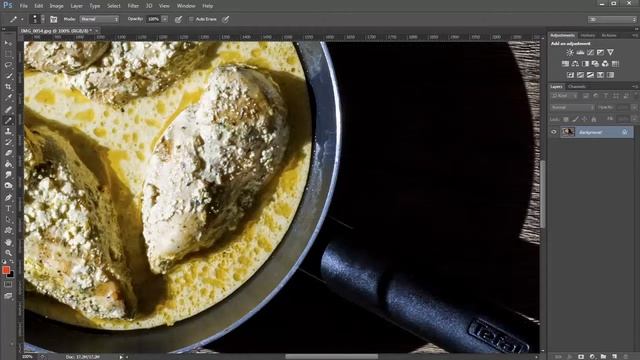The height and width of the screenshot is (360, 640).
Task: Add a Hue/Saturation adjustment
Action: click(x=565, y=64)
